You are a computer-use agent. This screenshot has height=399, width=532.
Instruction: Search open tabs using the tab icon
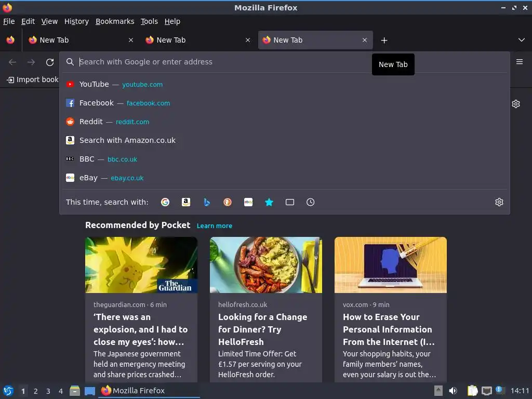[x=290, y=202]
